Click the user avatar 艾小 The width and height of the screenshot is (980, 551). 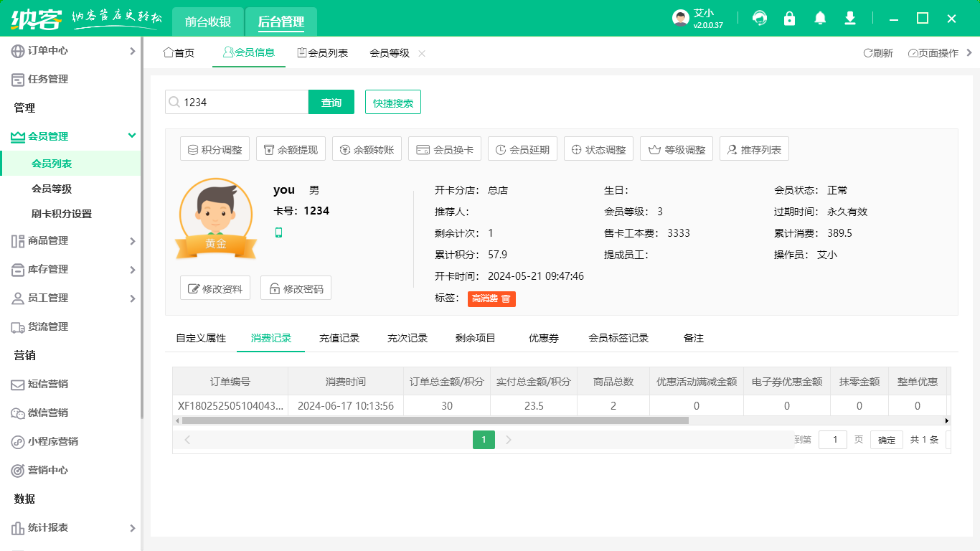pos(681,18)
